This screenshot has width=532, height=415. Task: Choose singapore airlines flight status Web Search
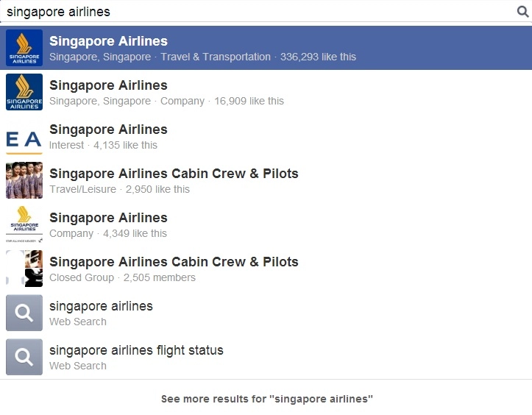[x=266, y=357]
